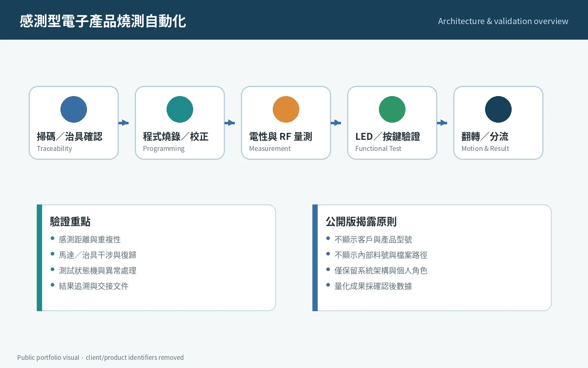
Task: Click the 驗證重點 panel heading
Action: click(x=70, y=222)
